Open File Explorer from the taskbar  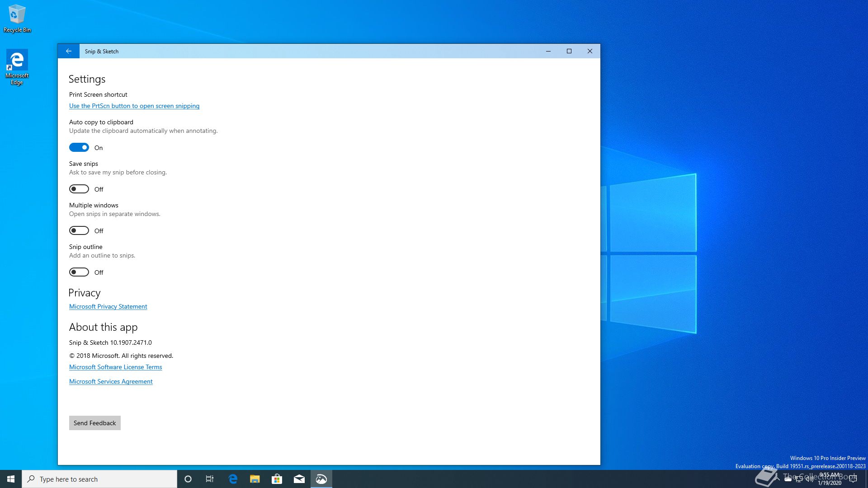click(255, 479)
